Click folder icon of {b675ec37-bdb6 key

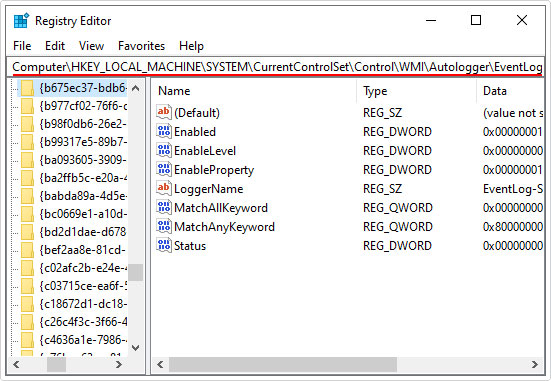27,88
